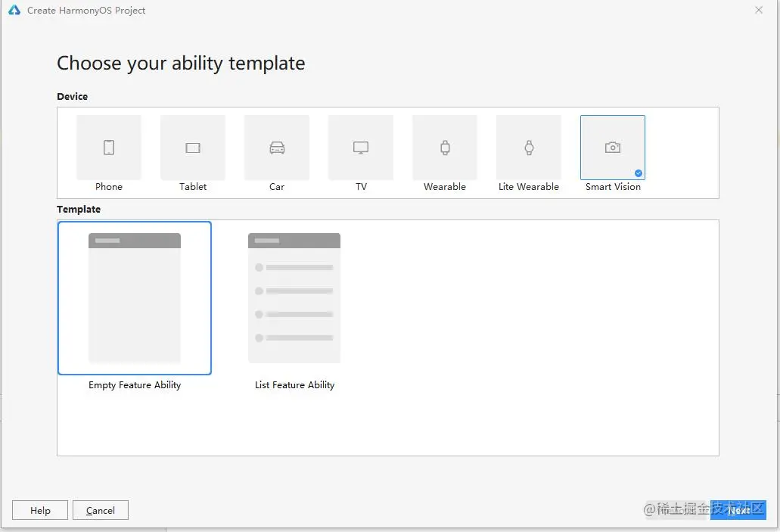
Task: Select the Phone device icon
Action: click(x=109, y=148)
